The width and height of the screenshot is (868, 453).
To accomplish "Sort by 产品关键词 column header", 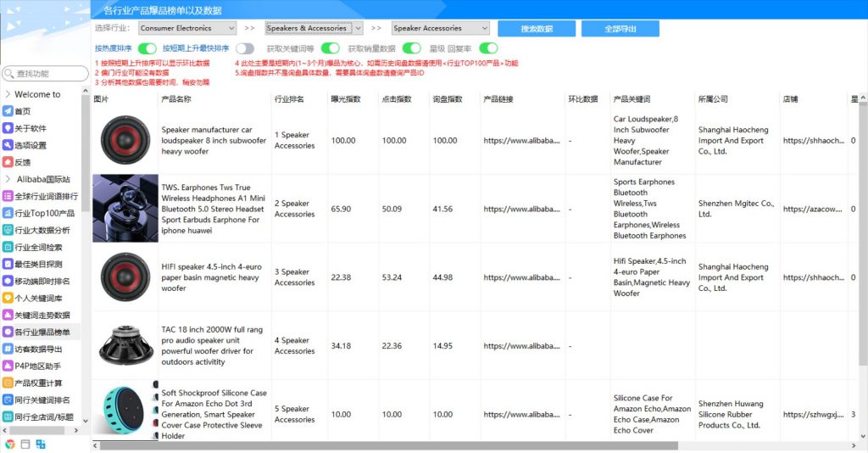I will click(632, 99).
